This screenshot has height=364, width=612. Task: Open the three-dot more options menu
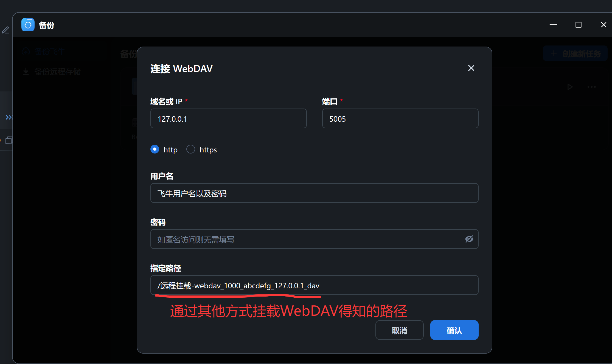point(591,87)
